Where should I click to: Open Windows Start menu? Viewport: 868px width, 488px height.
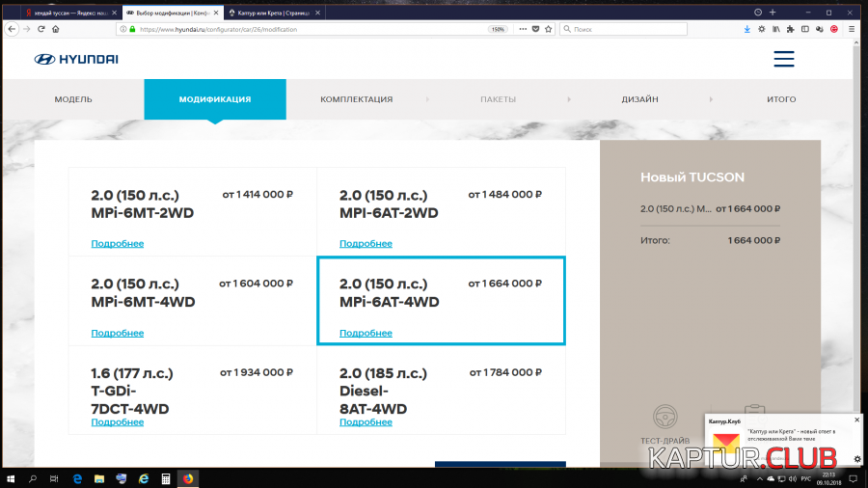point(11,478)
